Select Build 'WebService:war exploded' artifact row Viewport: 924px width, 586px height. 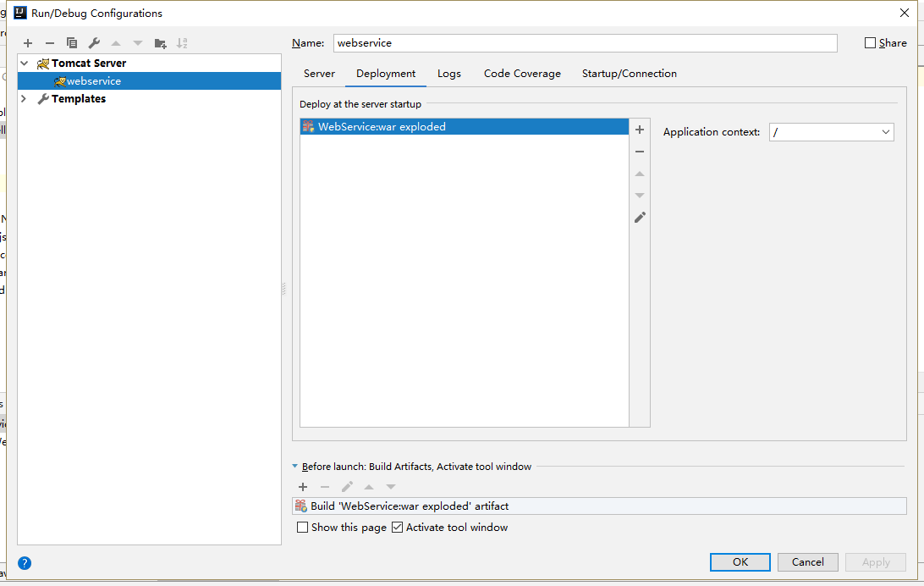pyautogui.click(x=599, y=506)
